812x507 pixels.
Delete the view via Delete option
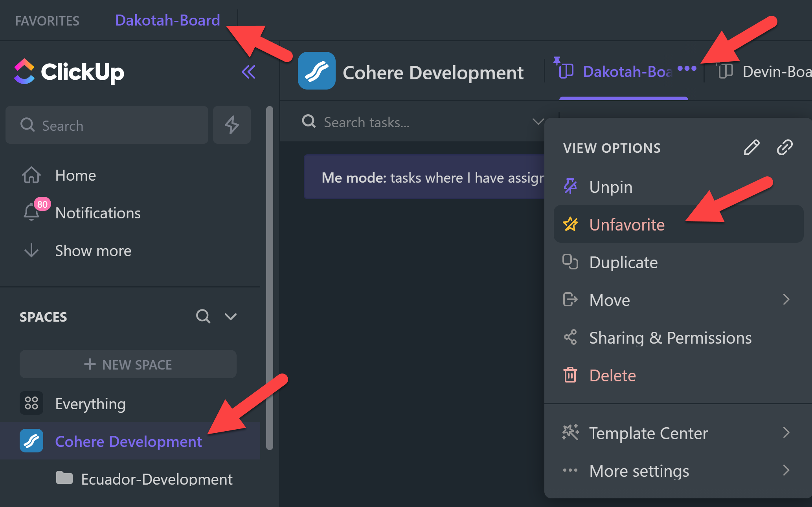(678, 375)
